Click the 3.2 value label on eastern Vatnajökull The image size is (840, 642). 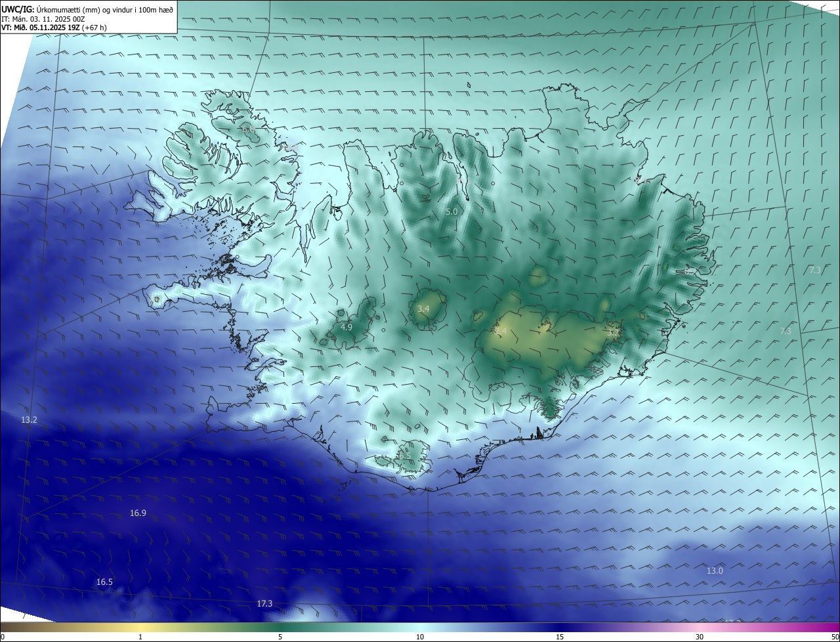point(613,333)
